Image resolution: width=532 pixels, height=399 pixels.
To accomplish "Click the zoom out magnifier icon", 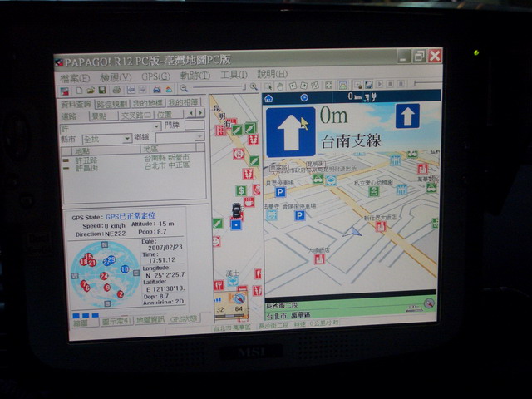I will coord(184,89).
